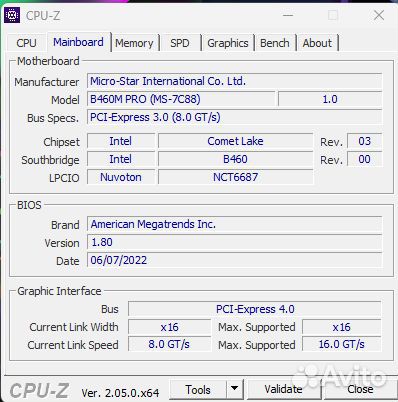Click the Current Link Speed value 8.0 GT/s
Viewport: 398px width, 402px height.
pos(169,344)
